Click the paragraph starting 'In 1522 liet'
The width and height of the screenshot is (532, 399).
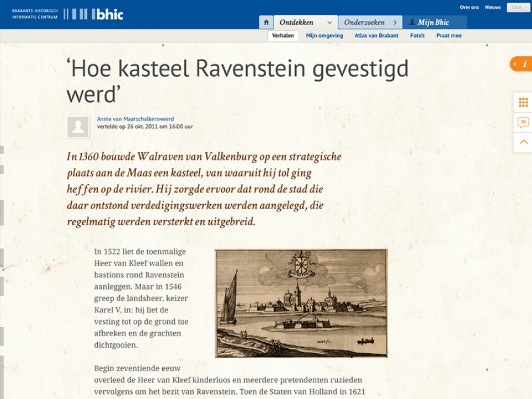(141, 298)
